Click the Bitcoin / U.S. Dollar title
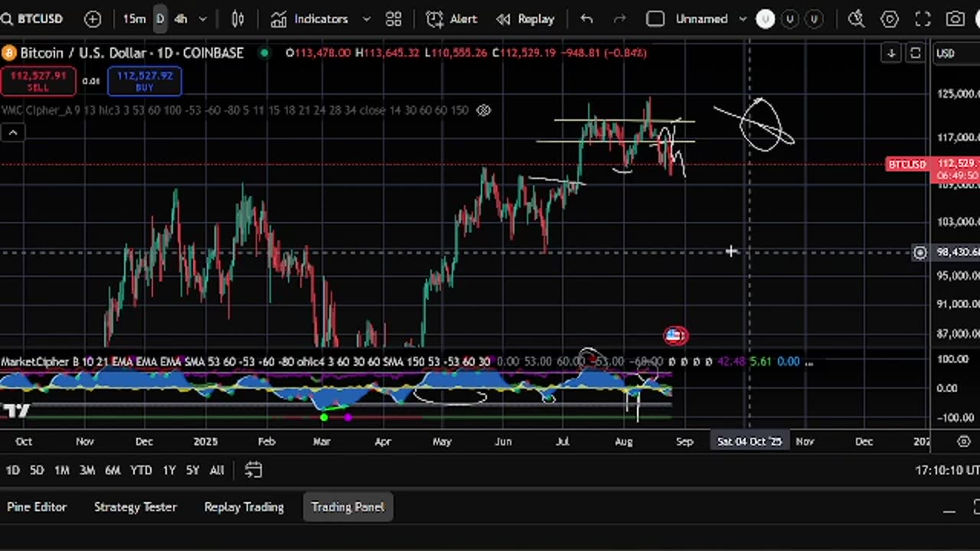 [x=132, y=53]
